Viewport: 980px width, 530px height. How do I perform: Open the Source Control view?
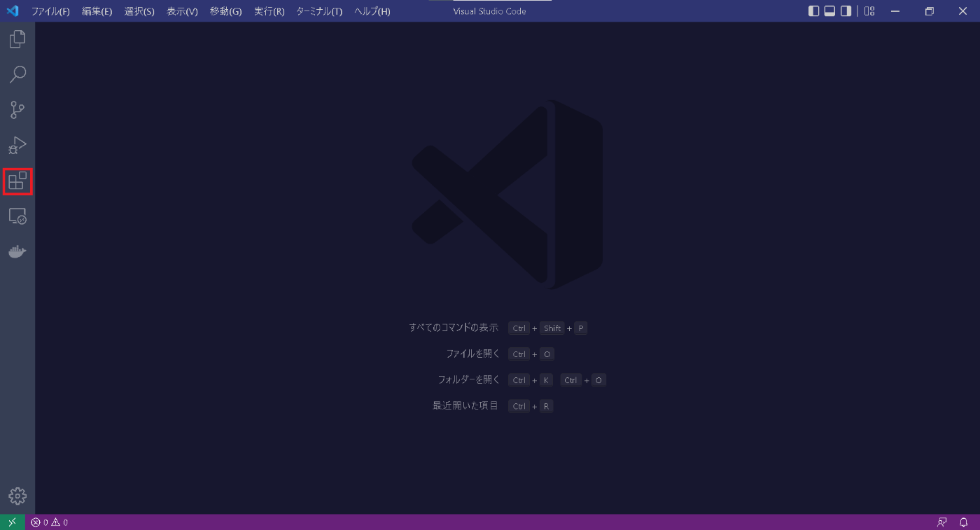pos(17,110)
